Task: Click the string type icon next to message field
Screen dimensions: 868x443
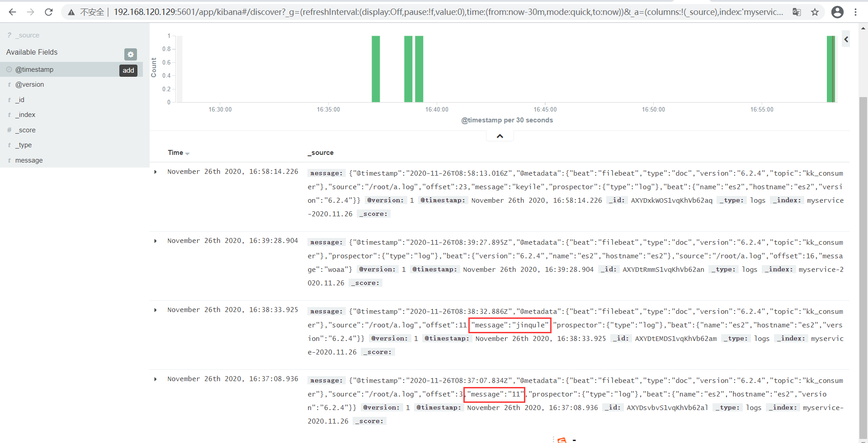Action: pos(9,160)
